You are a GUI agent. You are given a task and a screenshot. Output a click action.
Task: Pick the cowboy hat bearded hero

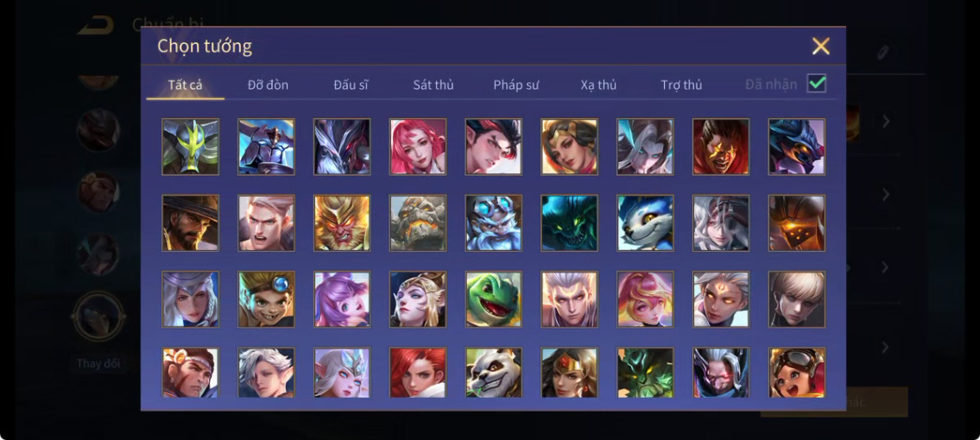pos(191,223)
